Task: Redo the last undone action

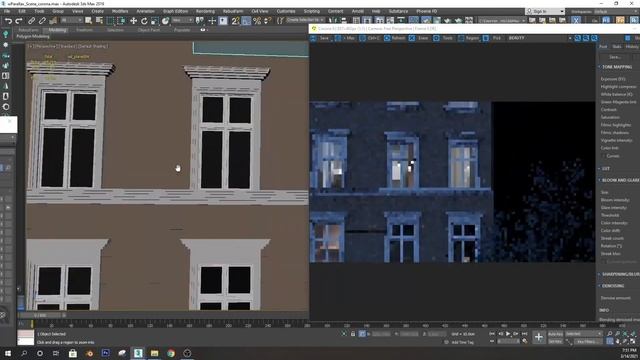Action: [x=19, y=20]
